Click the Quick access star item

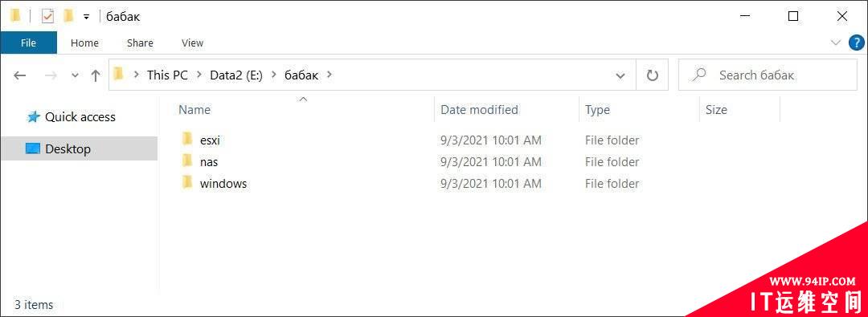pos(72,116)
